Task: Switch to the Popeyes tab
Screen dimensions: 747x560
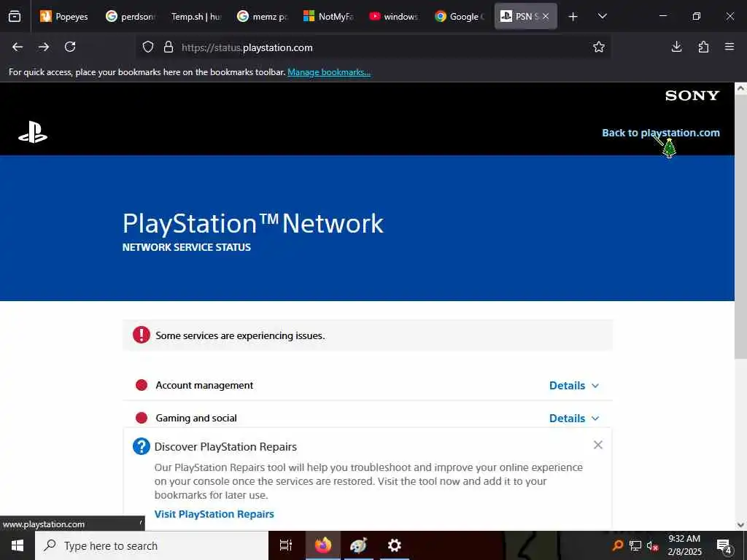Action: 64,16
